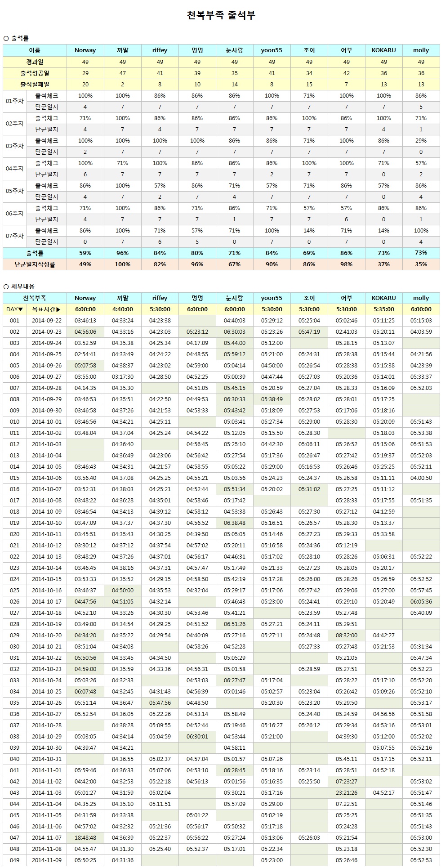Click the DAY▼ sort header

pyautogui.click(x=15, y=309)
